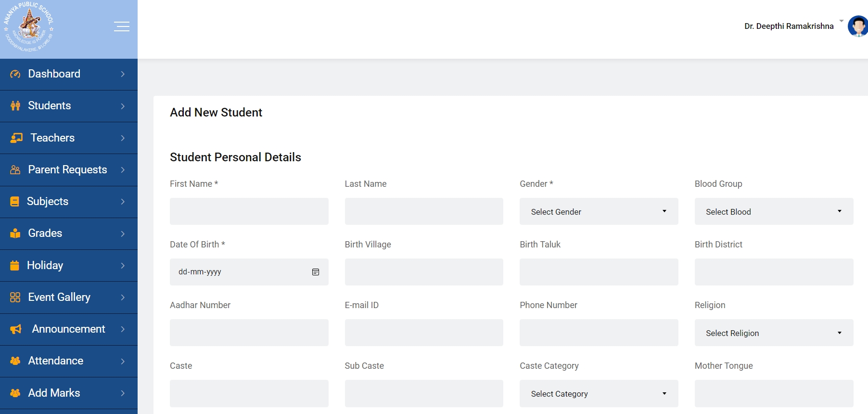
Task: Open the Holiday menu item
Action: (69, 265)
